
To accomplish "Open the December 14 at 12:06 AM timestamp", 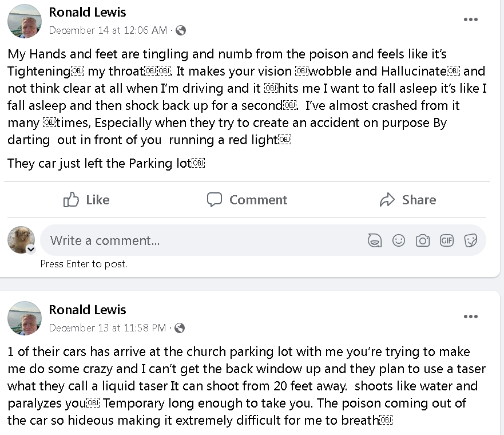I will point(108,30).
